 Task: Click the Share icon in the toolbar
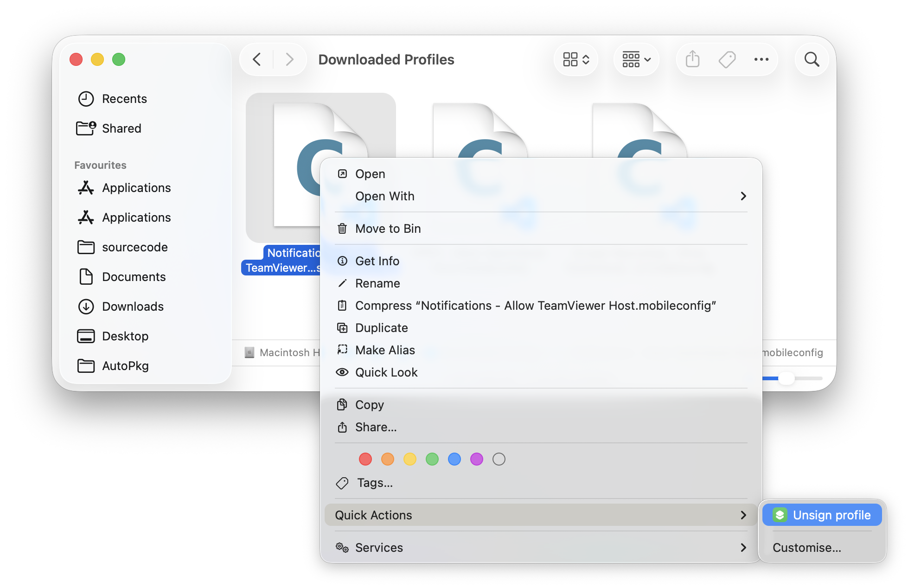click(692, 59)
